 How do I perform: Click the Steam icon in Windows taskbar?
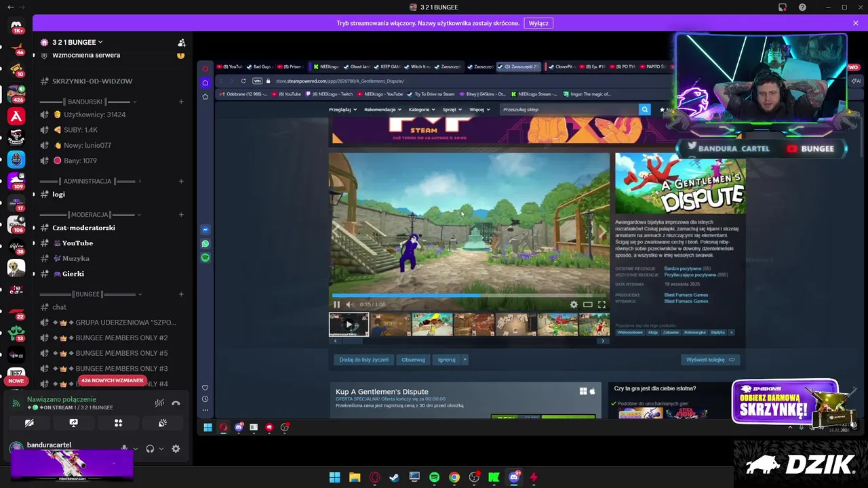[x=394, y=477]
